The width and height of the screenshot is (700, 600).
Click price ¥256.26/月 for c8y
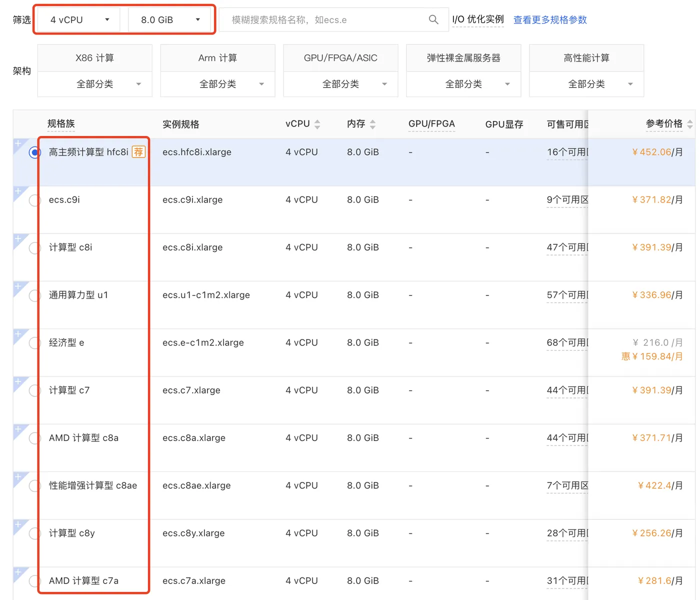pos(657,533)
